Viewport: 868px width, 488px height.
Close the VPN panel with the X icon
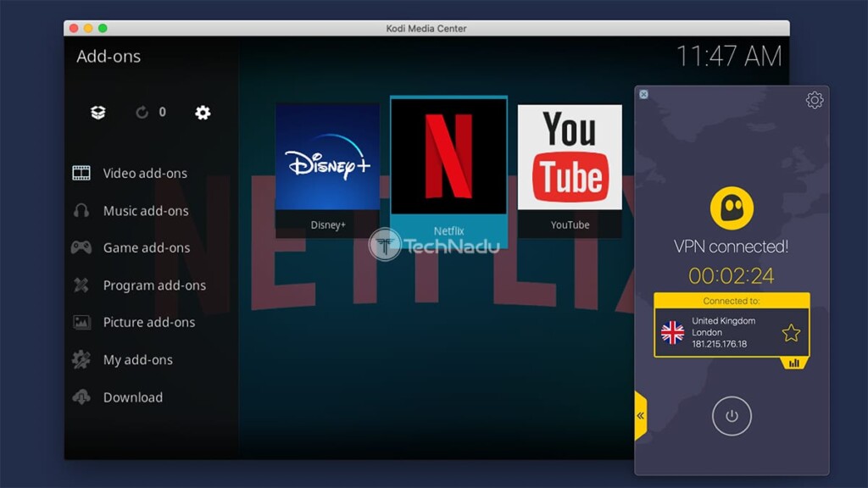(x=643, y=94)
